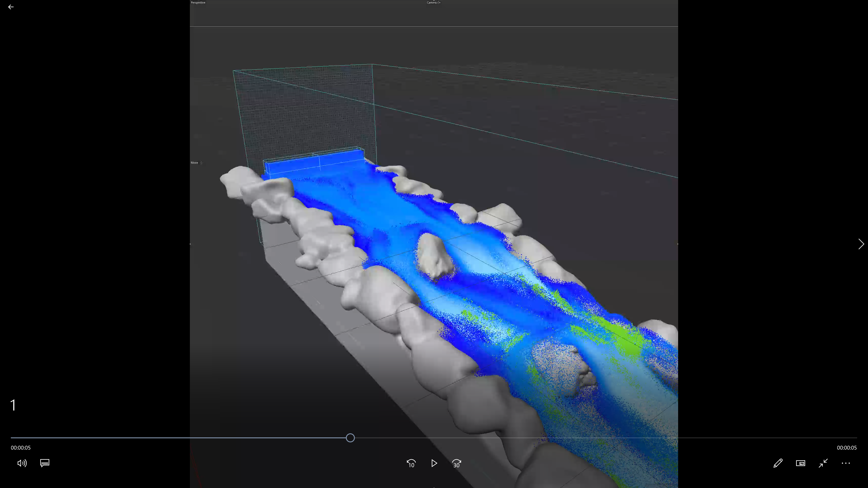Open the three-dot more options menu
The width and height of the screenshot is (868, 488).
point(846,463)
